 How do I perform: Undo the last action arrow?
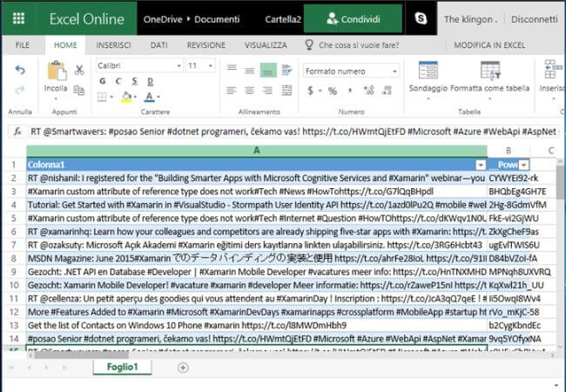pyautogui.click(x=20, y=70)
